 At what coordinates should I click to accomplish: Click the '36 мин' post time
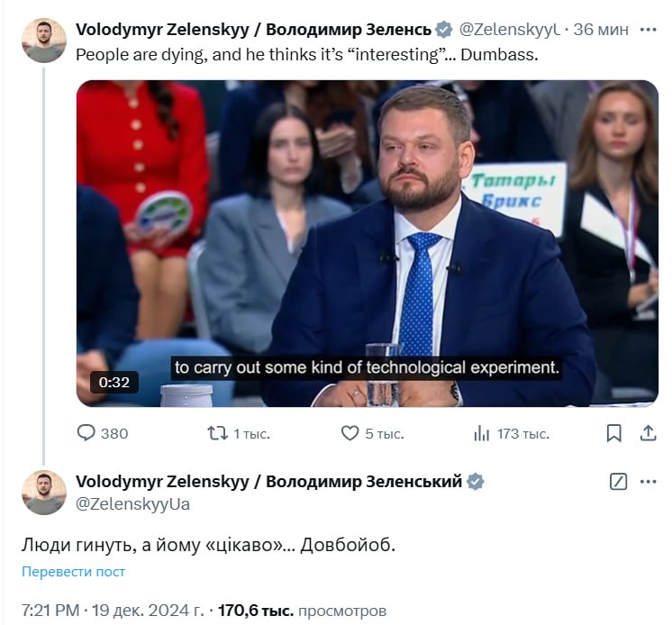coord(601,29)
